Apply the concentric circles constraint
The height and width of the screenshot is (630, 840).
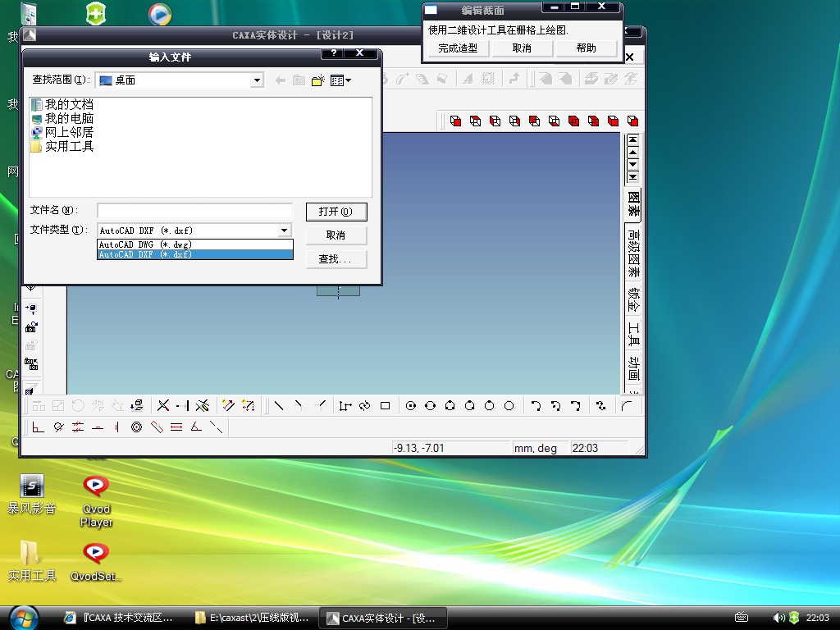137,427
